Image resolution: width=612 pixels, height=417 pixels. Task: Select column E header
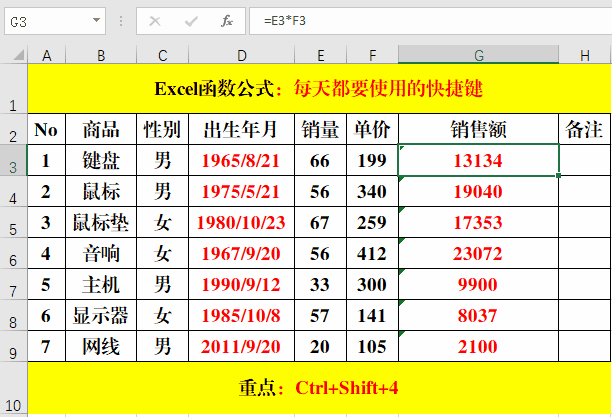[320, 55]
